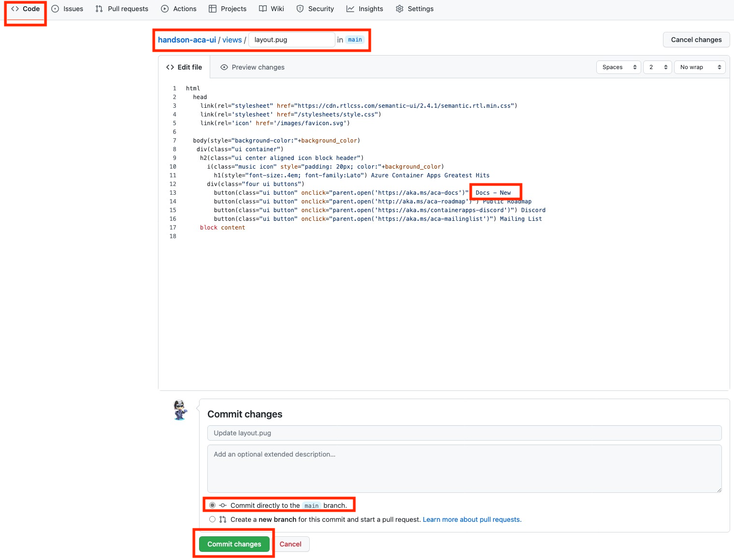The image size is (734, 560).
Task: Click handson-aca-ui repository breadcrumb link
Action: click(x=187, y=40)
